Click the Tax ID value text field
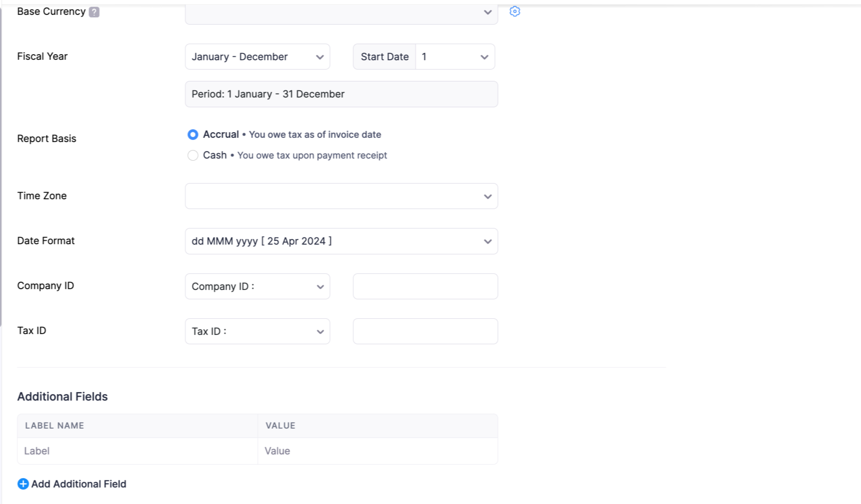The image size is (861, 504). pyautogui.click(x=425, y=331)
